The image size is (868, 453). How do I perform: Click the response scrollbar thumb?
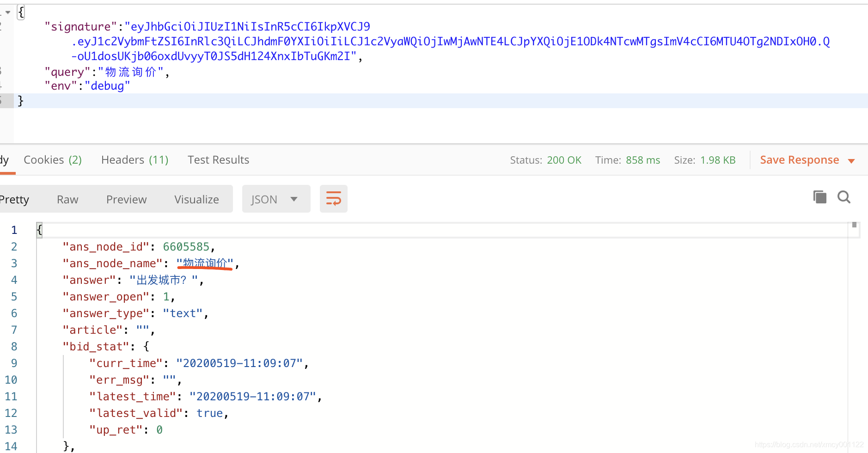pos(854,225)
